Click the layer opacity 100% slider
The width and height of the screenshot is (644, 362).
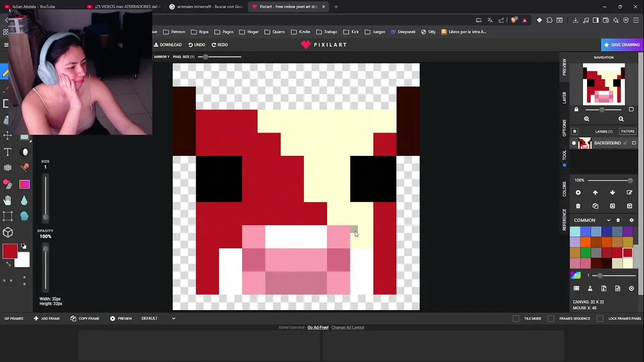click(x=610, y=180)
